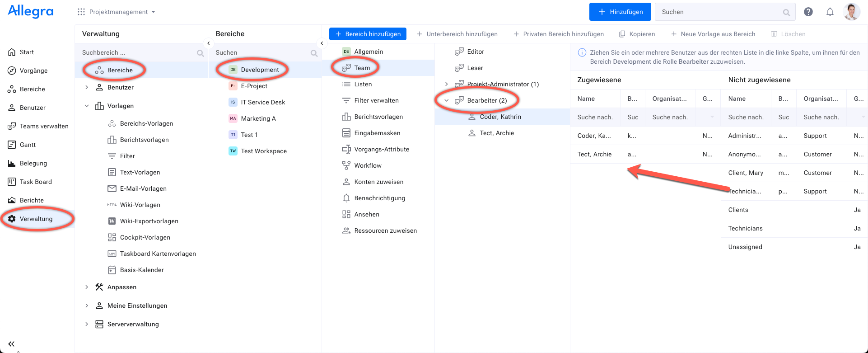The height and width of the screenshot is (353, 868).
Task: Collapse the Bearbeiter role node
Action: click(x=447, y=100)
